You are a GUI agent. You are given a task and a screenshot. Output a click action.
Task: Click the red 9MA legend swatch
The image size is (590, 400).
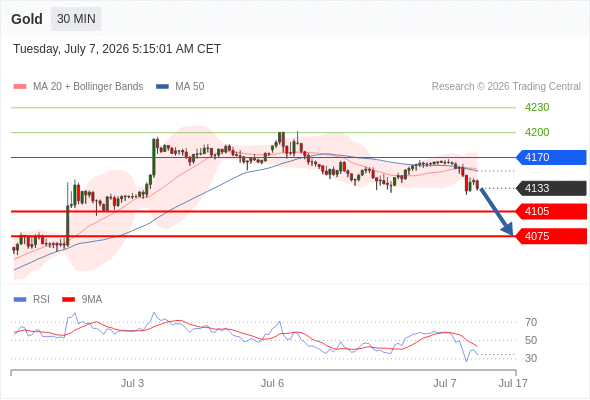[x=68, y=300]
